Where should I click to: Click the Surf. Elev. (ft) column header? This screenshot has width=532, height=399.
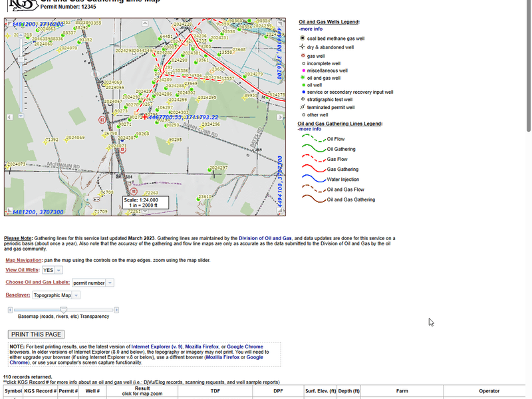(x=321, y=391)
